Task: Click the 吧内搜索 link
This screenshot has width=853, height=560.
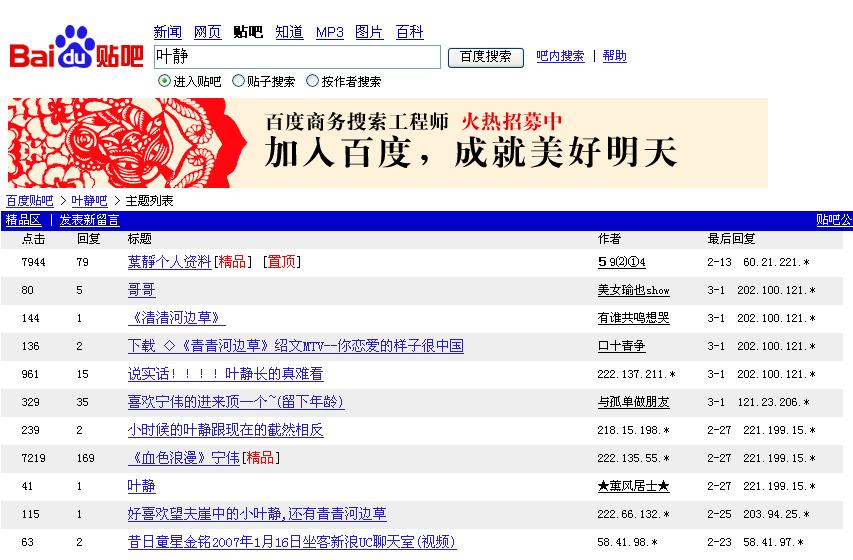Action: 560,56
